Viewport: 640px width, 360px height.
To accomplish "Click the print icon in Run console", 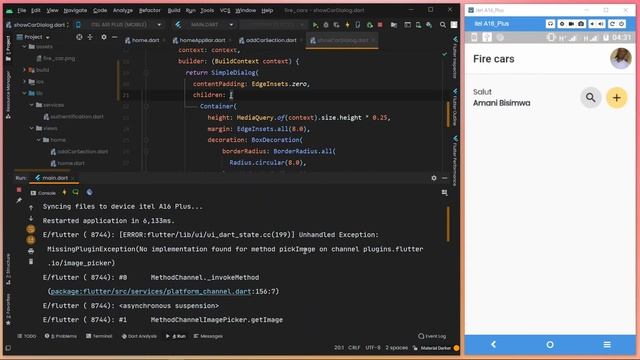I will click(x=31, y=251).
